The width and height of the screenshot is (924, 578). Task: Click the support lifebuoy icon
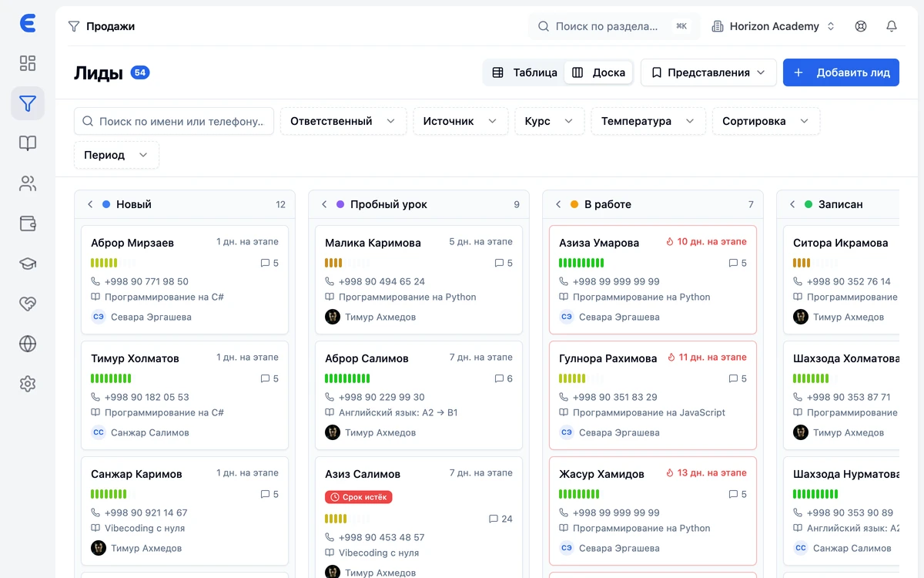pyautogui.click(x=861, y=26)
